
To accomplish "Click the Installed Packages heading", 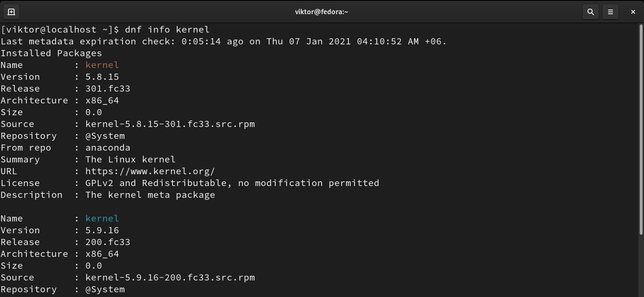I will 51,53.
